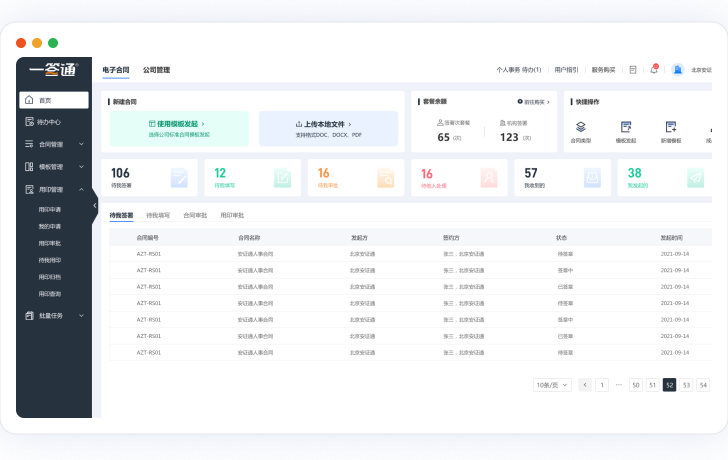Viewport: 728px width, 460px height.
Task: Select the 待我填写 tab
Action: pos(158,215)
